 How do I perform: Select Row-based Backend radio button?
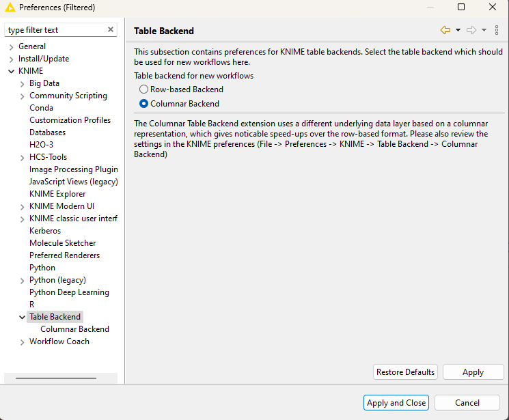(x=143, y=89)
